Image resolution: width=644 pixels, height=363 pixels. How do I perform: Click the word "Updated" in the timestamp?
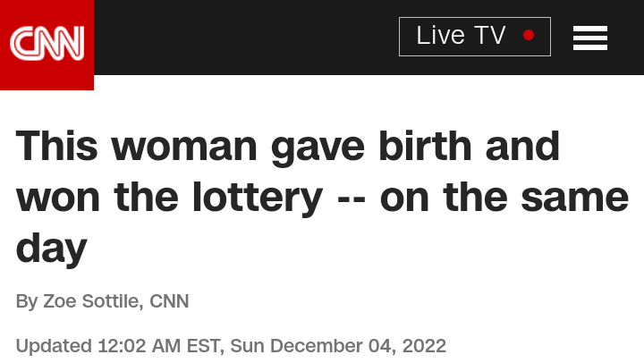click(54, 345)
